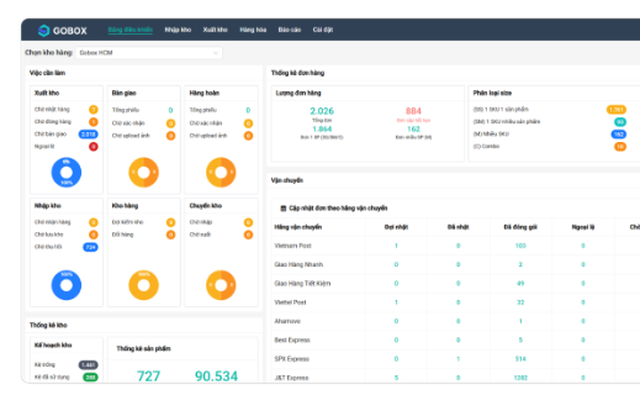The width and height of the screenshot is (640, 400).
Task: Open the Báo cáo menu item
Action: click(290, 30)
